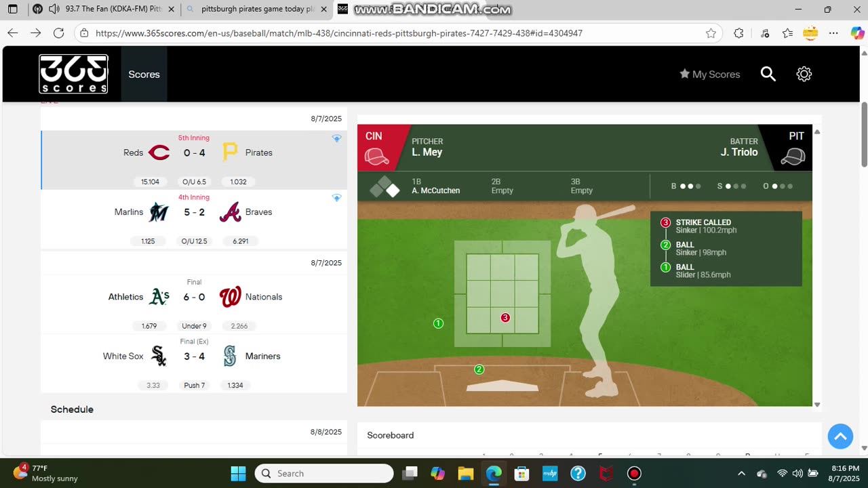
Task: Add page to favorites star
Action: tap(711, 33)
